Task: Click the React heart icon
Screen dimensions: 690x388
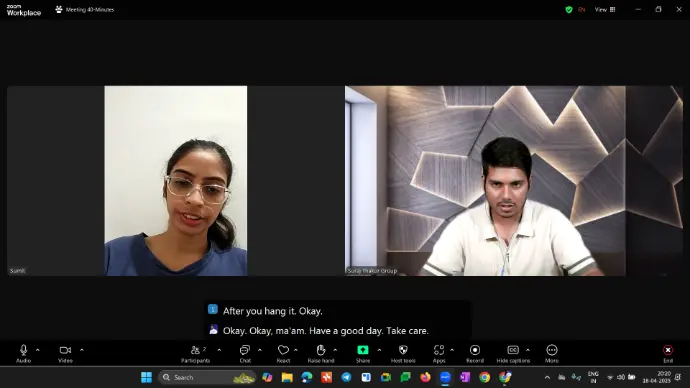Action: tap(283, 350)
